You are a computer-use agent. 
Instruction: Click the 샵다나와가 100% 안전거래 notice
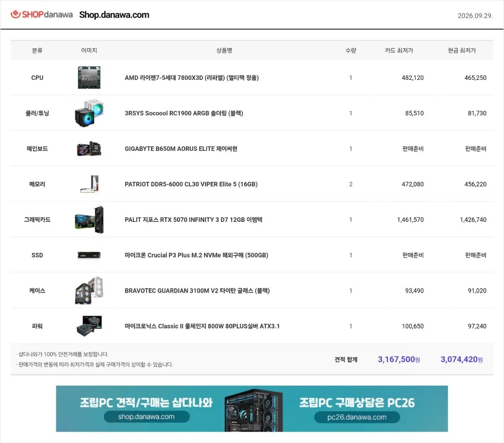click(x=62, y=354)
